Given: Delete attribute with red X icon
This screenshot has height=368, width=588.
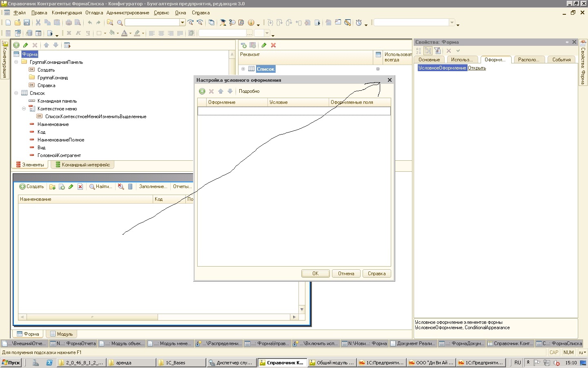Looking at the screenshot, I should coord(273,45).
